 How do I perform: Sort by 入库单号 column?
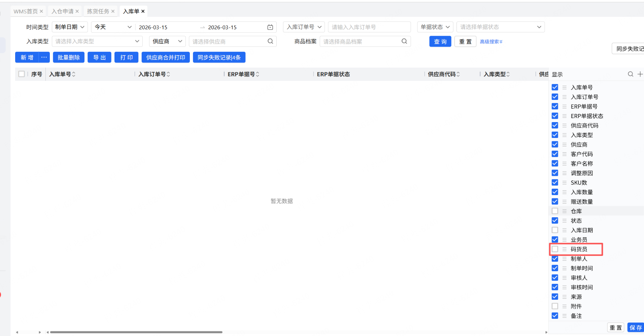(74, 74)
